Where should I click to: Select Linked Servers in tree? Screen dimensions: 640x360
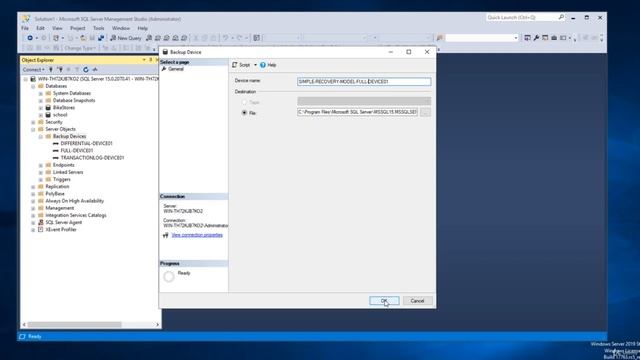coord(68,172)
